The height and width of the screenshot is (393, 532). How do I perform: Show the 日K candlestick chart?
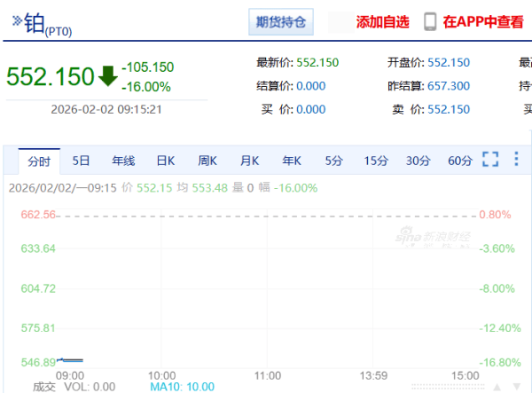(166, 161)
